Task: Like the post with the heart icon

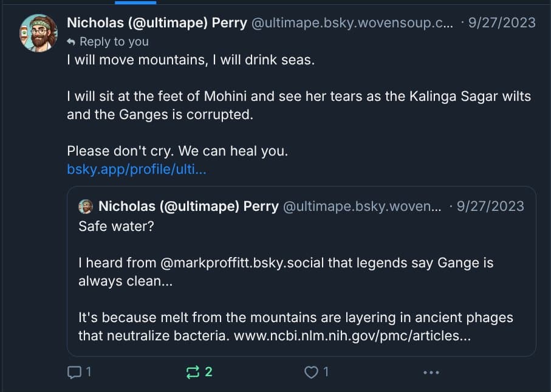Action: point(311,372)
